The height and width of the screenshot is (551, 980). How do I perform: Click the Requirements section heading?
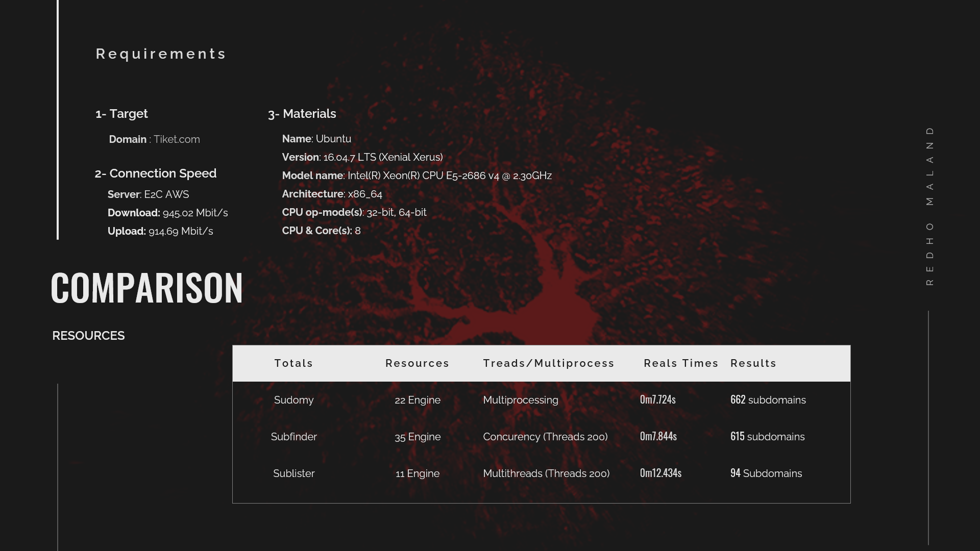click(161, 54)
